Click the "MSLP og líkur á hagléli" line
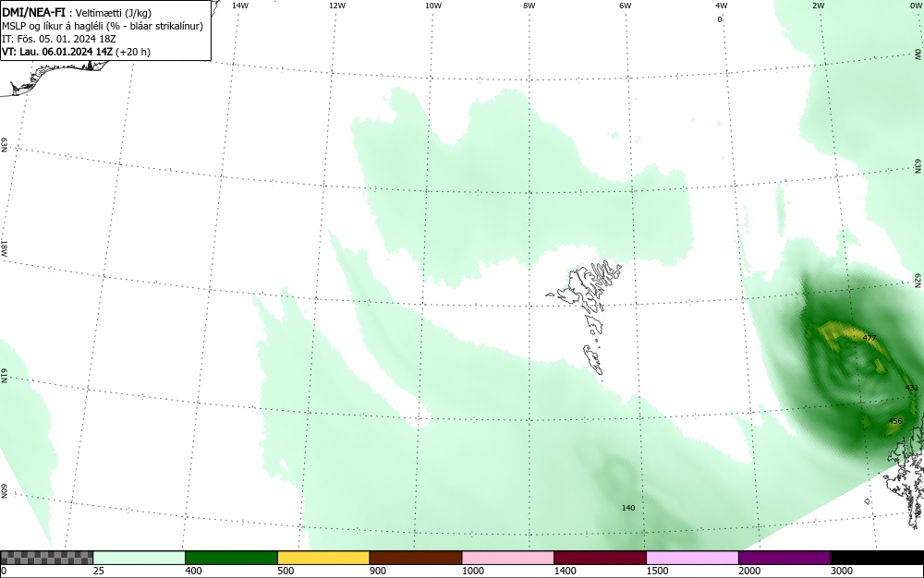 point(103,26)
